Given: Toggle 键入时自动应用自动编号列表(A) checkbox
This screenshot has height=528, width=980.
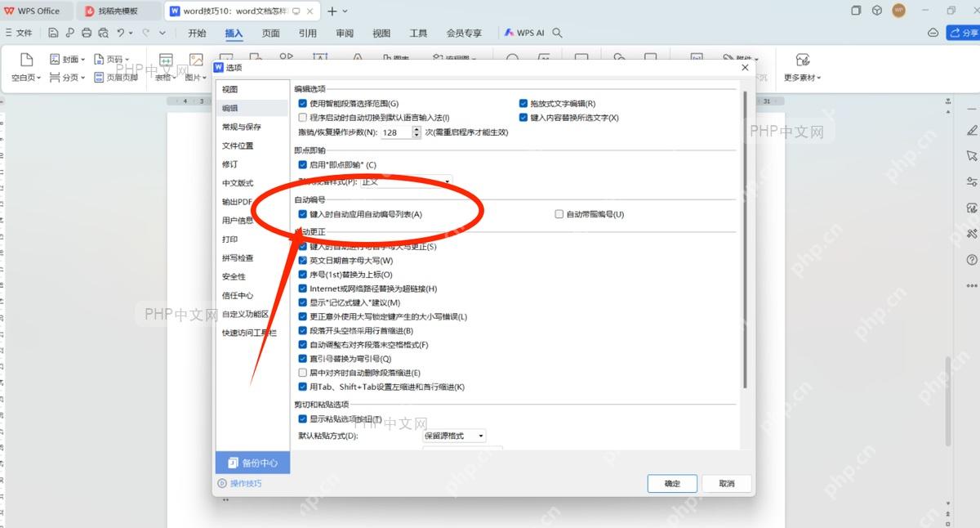Looking at the screenshot, I should pyautogui.click(x=303, y=214).
